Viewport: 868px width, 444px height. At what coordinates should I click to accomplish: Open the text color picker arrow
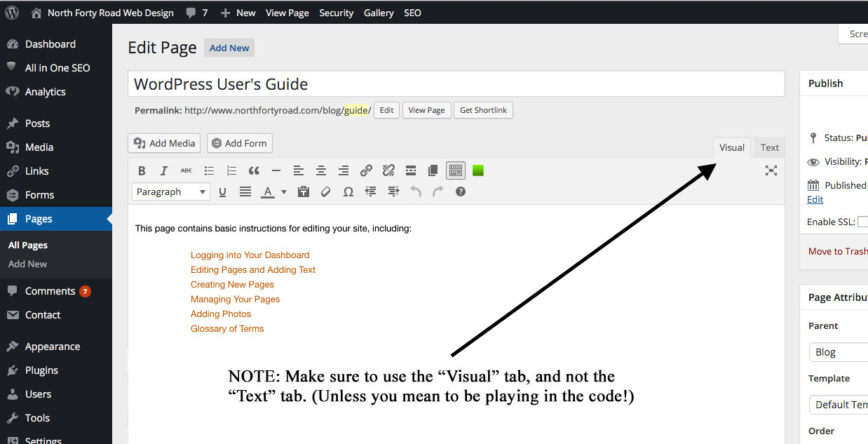[284, 191]
